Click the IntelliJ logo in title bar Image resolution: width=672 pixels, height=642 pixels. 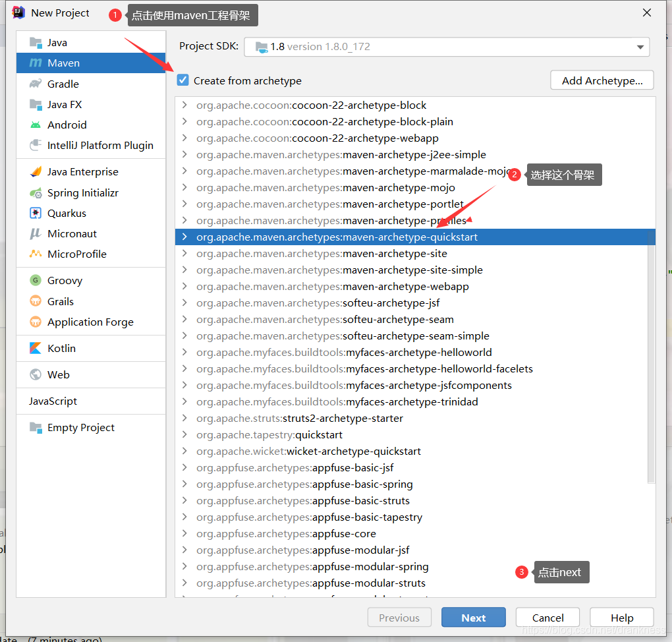tap(18, 13)
